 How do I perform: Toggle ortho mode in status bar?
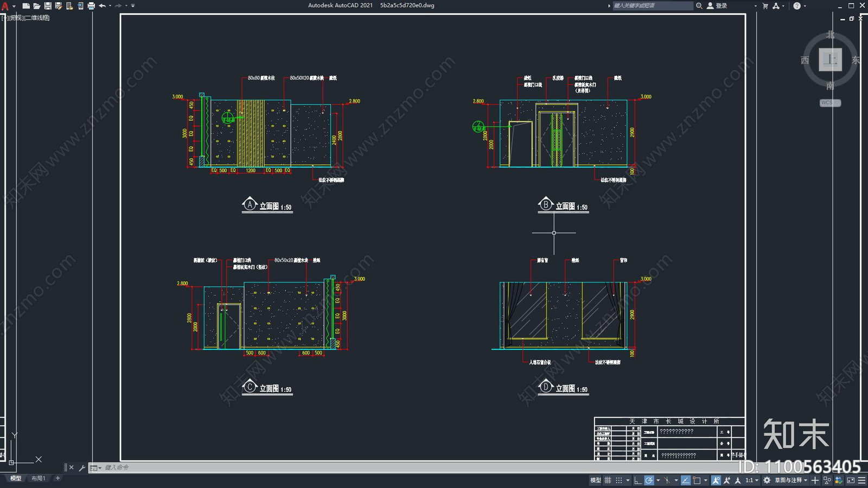[x=638, y=480]
